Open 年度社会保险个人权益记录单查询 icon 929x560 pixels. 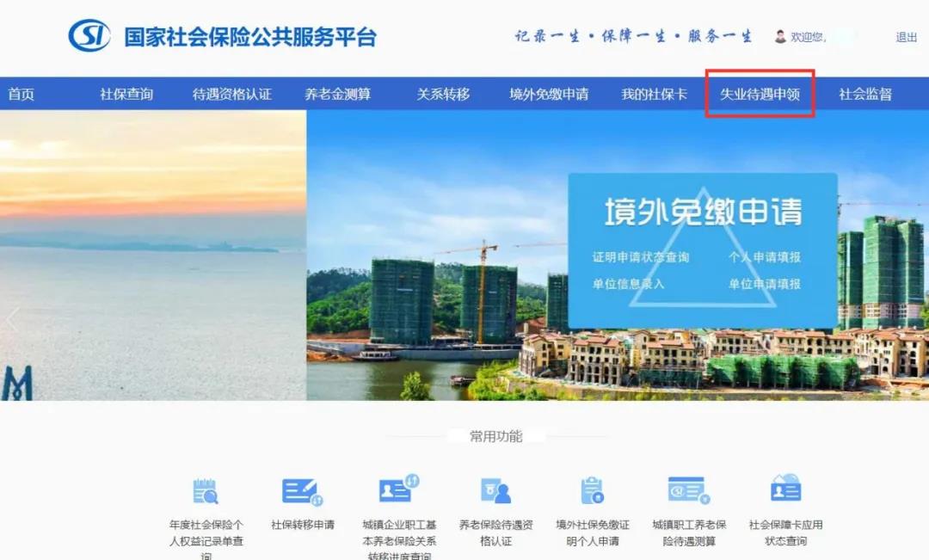[x=206, y=491]
